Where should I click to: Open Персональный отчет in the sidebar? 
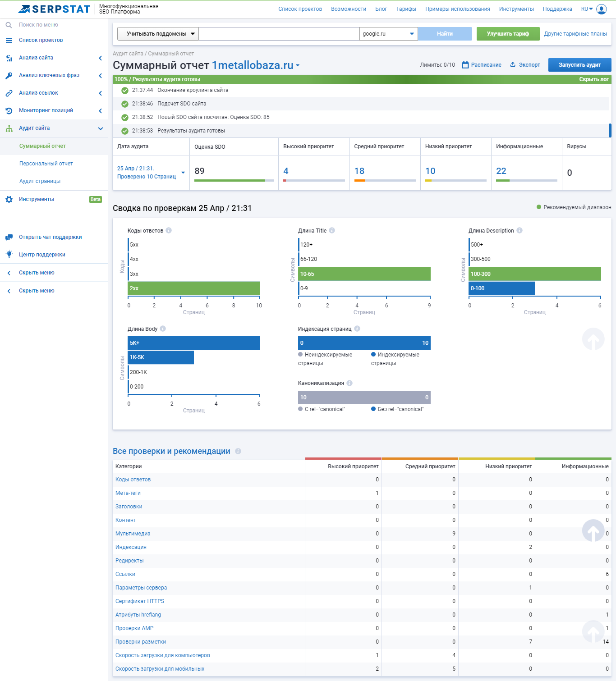pyautogui.click(x=46, y=164)
